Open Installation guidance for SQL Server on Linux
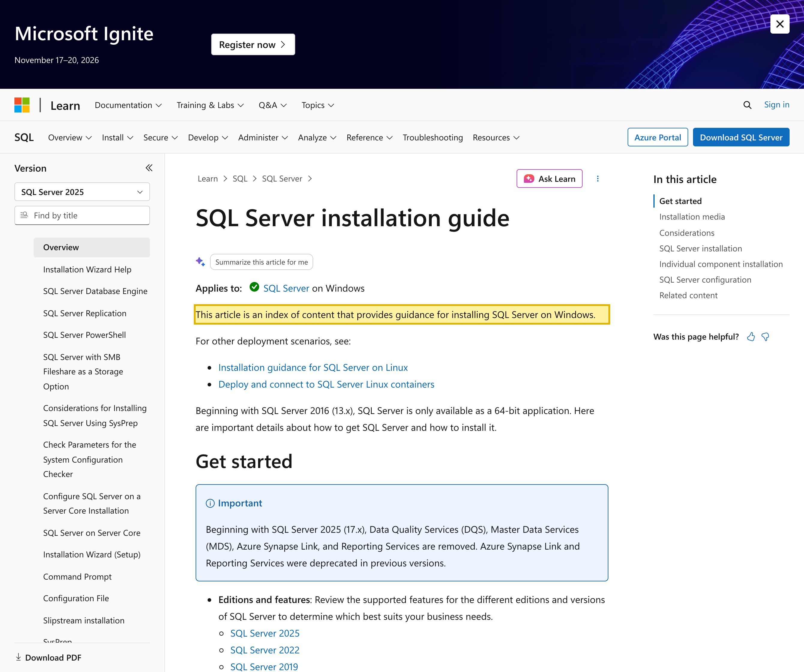This screenshot has width=804, height=672. tap(313, 367)
